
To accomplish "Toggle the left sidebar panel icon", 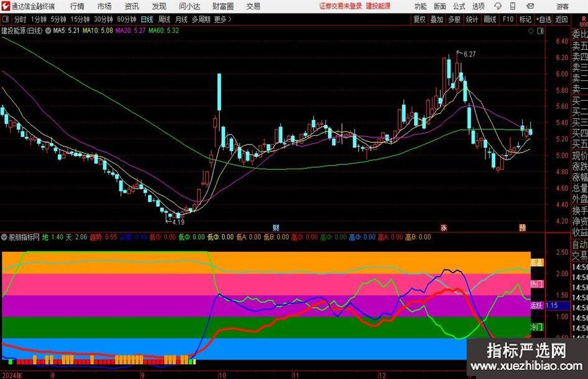I will (6, 19).
